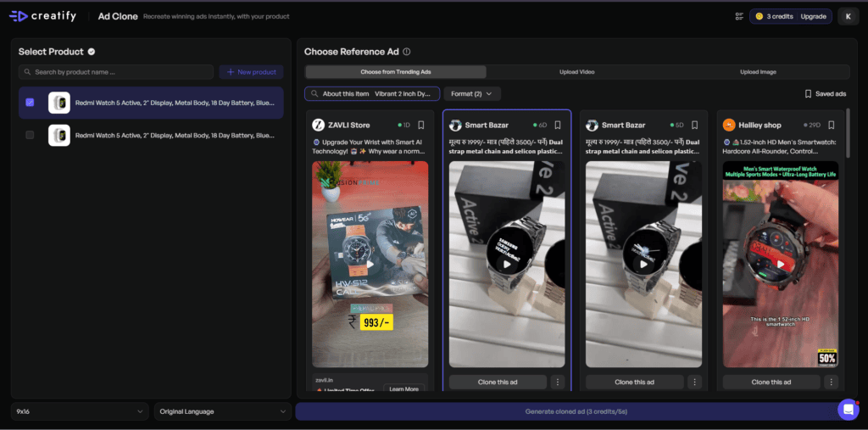Image resolution: width=868 pixels, height=430 pixels.
Task: Click the zavli.in link text
Action: point(323,380)
